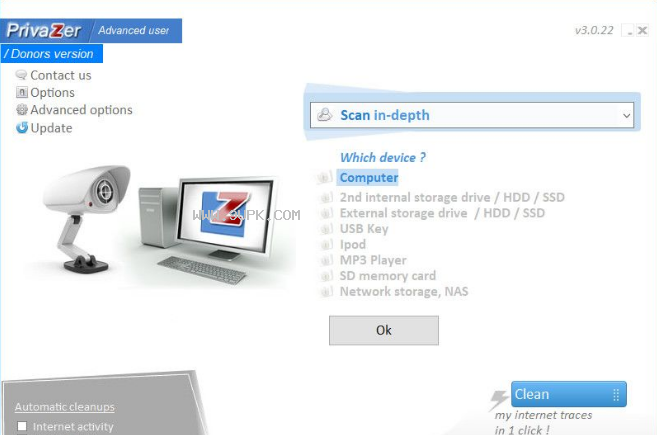The image size is (657, 435).
Task: Close the PrivaZer window
Action: pos(642,31)
